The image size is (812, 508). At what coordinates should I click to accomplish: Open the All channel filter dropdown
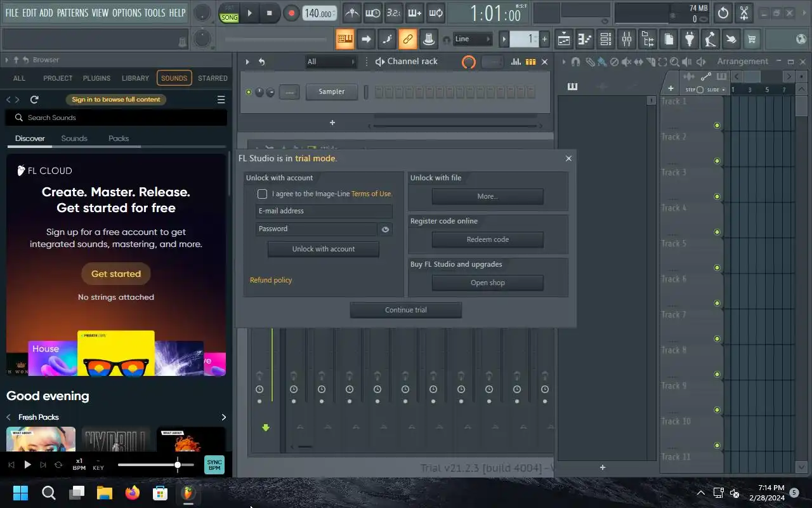tap(331, 62)
